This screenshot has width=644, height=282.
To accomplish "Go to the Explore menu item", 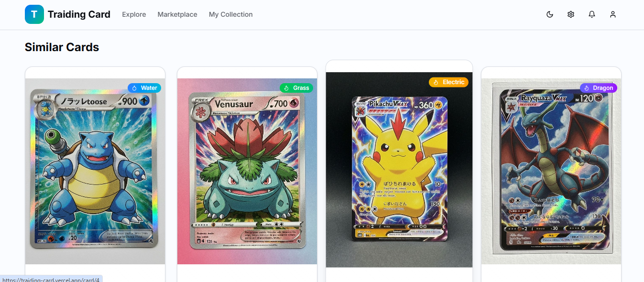I will tap(134, 14).
